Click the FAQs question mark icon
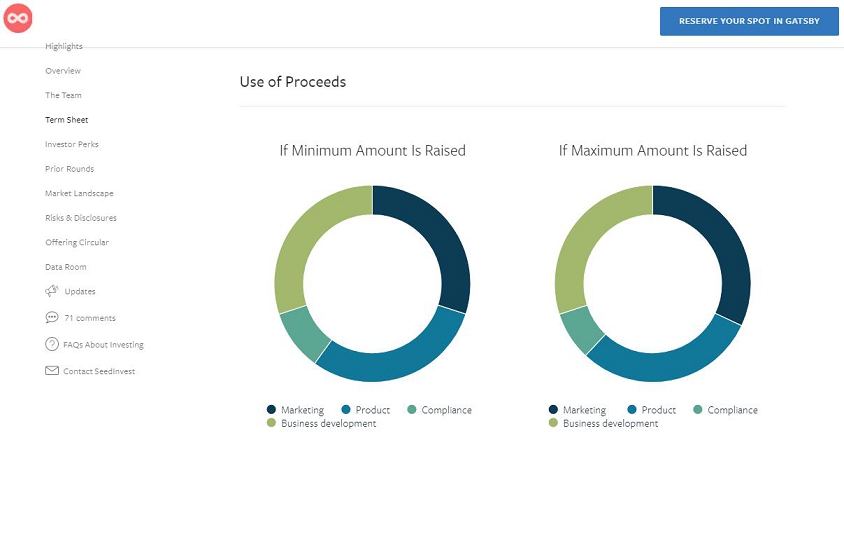This screenshot has height=536, width=844. (x=52, y=345)
